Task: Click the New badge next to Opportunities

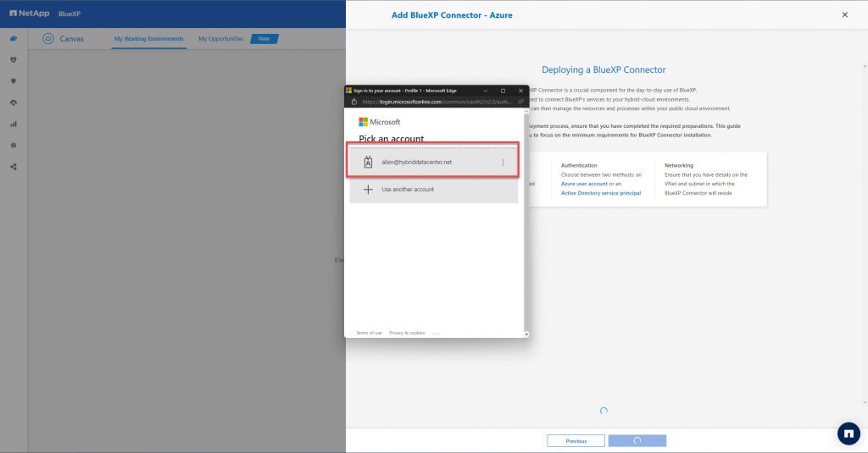Action: (x=264, y=39)
